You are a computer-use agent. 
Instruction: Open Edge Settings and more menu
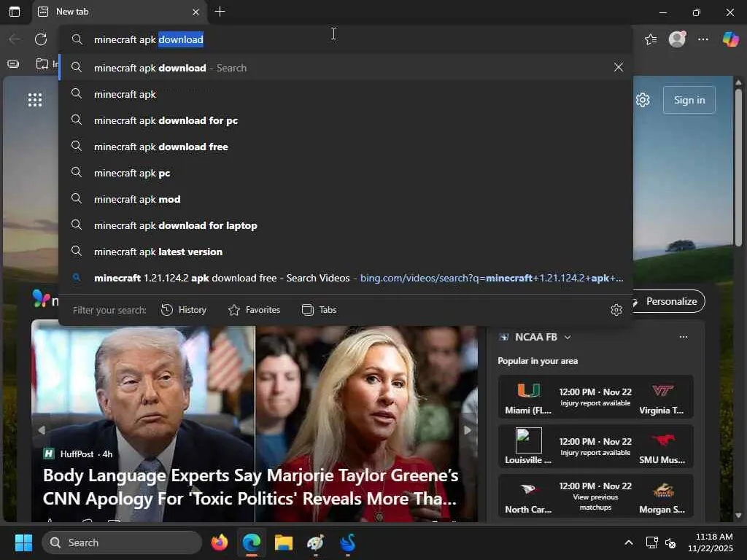tap(703, 39)
